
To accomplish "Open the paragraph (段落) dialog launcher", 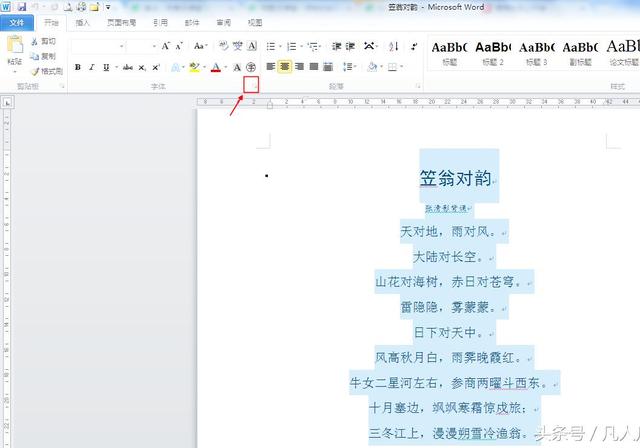I will click(x=418, y=86).
